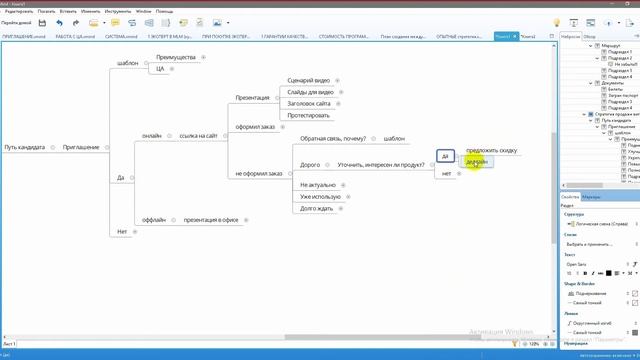The image size is (640, 360).
Task: Open dropdown arrow next to insert topic icon
Action: pos(104,23)
